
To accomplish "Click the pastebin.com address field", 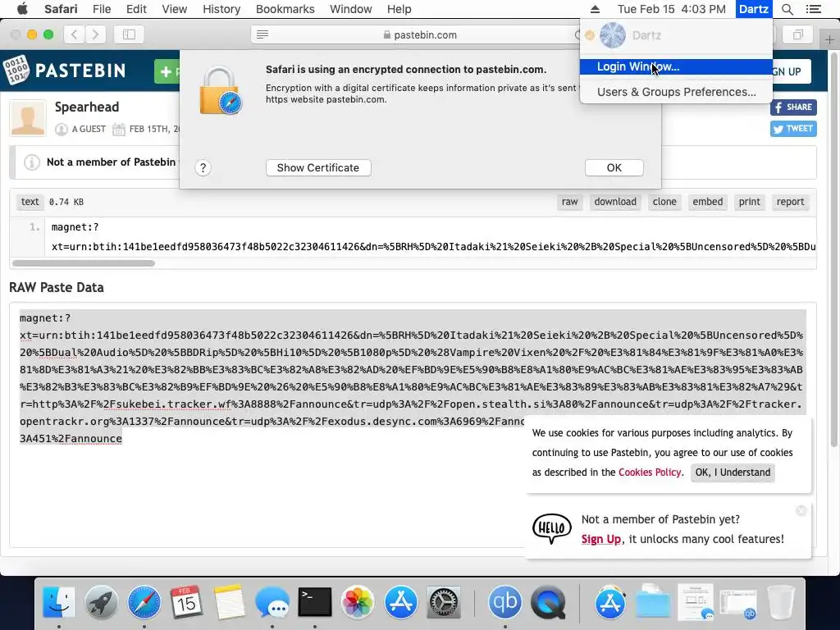I will pos(421,34).
